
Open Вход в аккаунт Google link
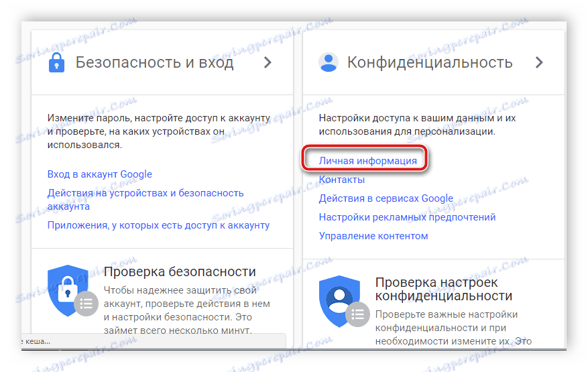100,174
